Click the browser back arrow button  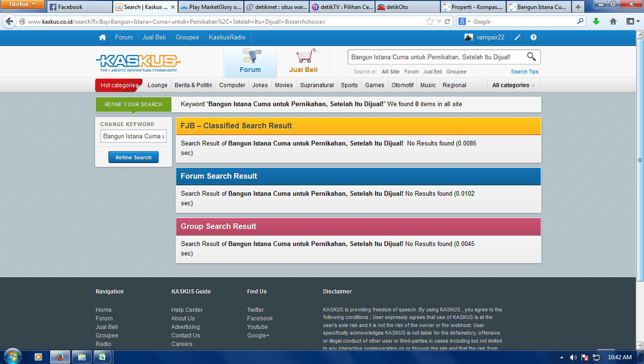coord(9,22)
